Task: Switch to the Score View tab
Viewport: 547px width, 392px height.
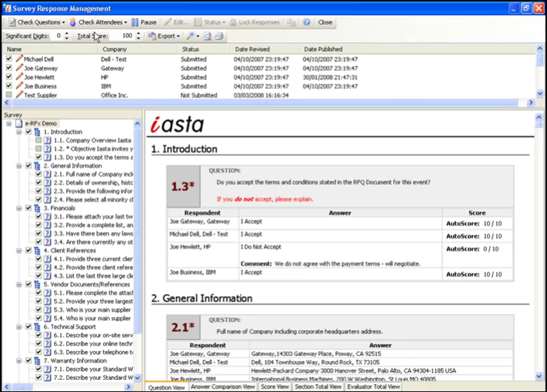Action: click(274, 387)
